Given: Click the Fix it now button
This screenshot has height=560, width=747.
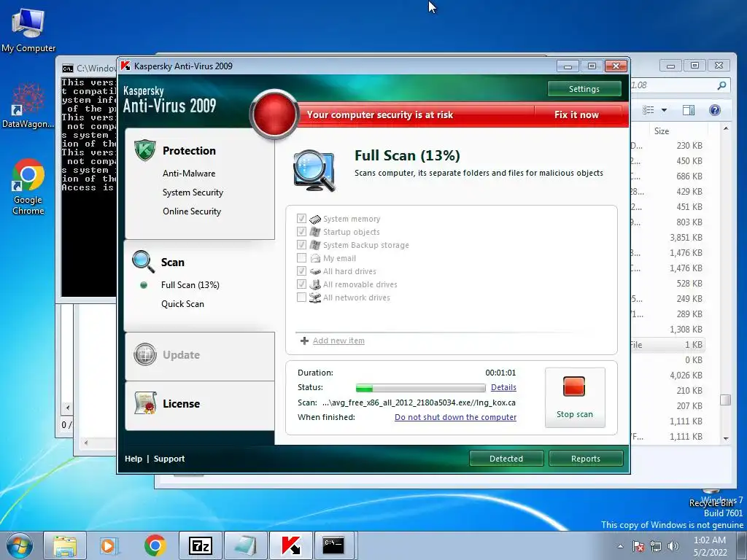Looking at the screenshot, I should (x=576, y=114).
